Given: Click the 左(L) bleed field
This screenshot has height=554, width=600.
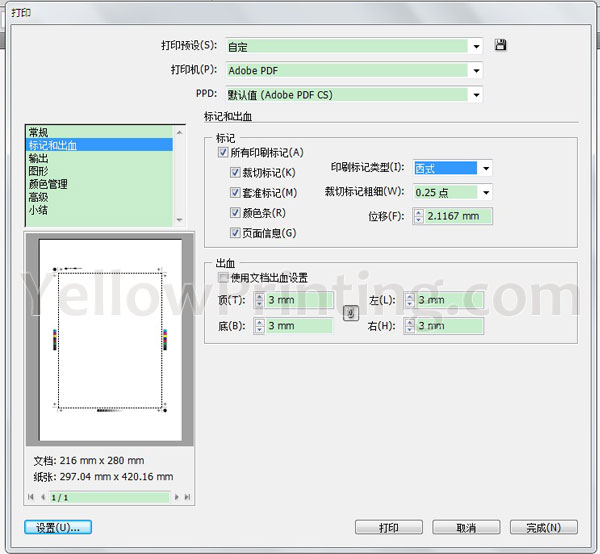Looking at the screenshot, I should [449, 300].
